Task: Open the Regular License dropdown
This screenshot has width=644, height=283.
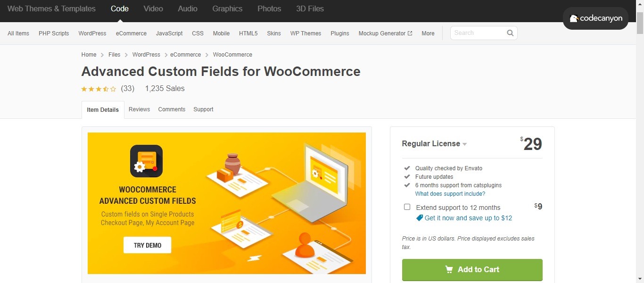Action: point(434,144)
